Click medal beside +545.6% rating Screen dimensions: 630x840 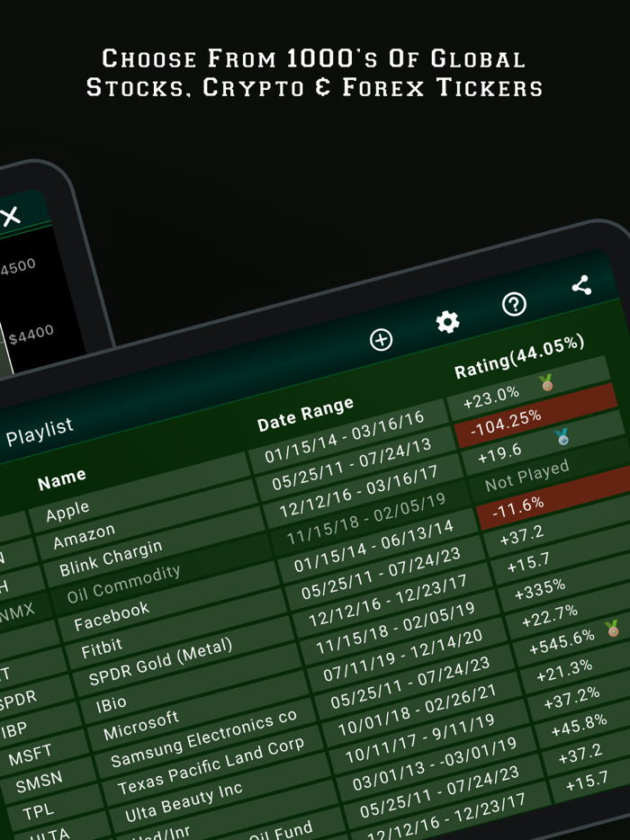tap(612, 628)
